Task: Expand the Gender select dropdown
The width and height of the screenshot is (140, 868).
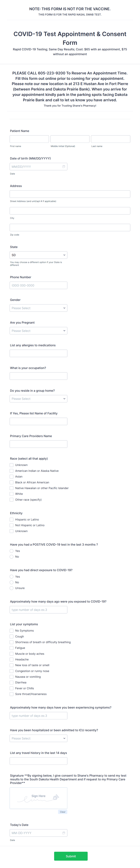Action: [38, 308]
